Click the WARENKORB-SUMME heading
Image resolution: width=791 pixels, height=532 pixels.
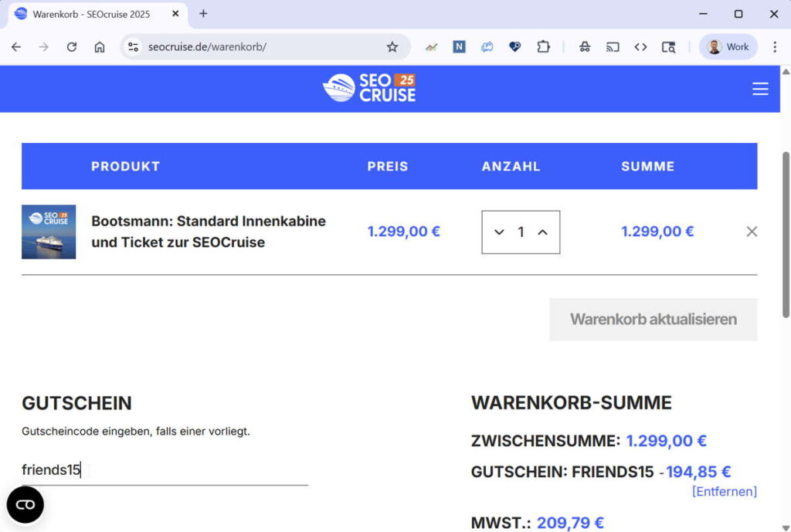tap(571, 403)
